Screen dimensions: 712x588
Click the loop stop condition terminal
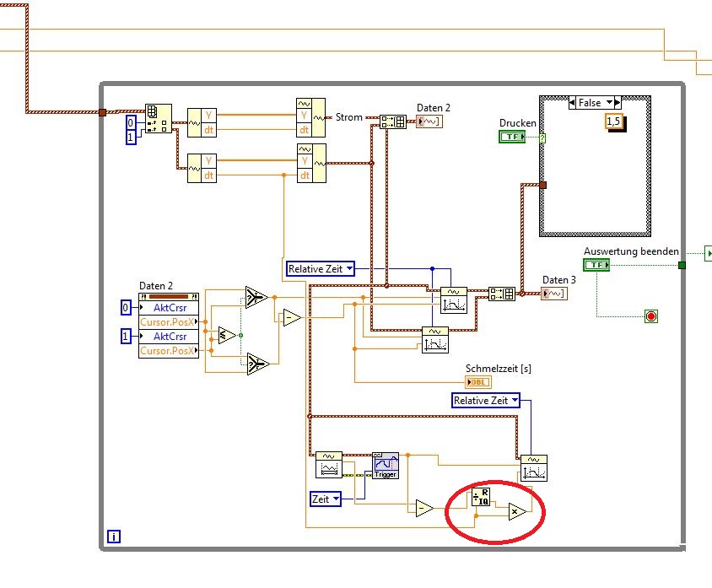pyautogui.click(x=651, y=316)
